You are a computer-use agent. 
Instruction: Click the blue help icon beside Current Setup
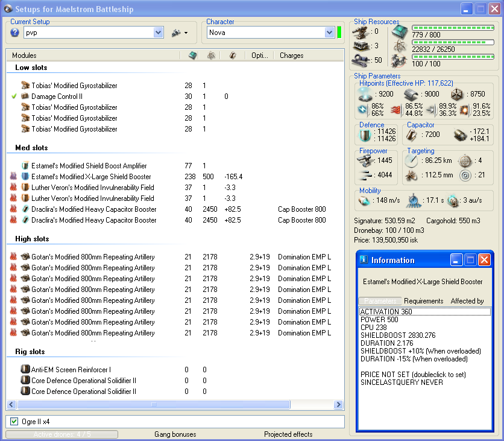click(15, 33)
